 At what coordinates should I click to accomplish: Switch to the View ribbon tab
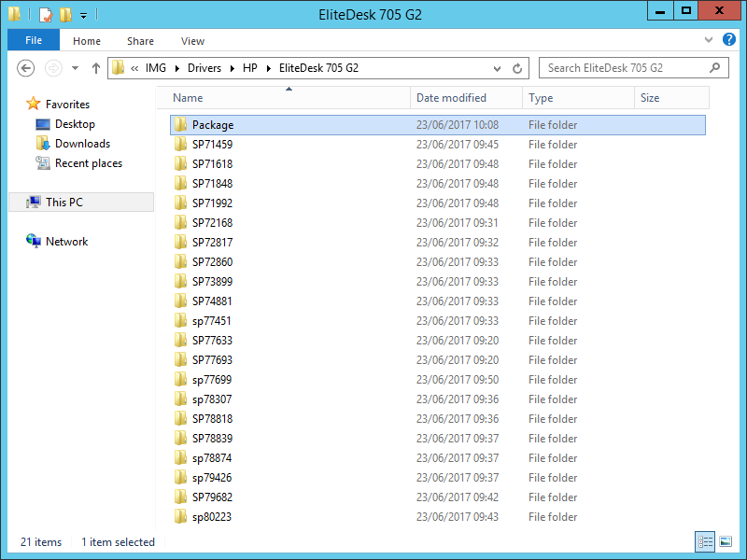(192, 41)
